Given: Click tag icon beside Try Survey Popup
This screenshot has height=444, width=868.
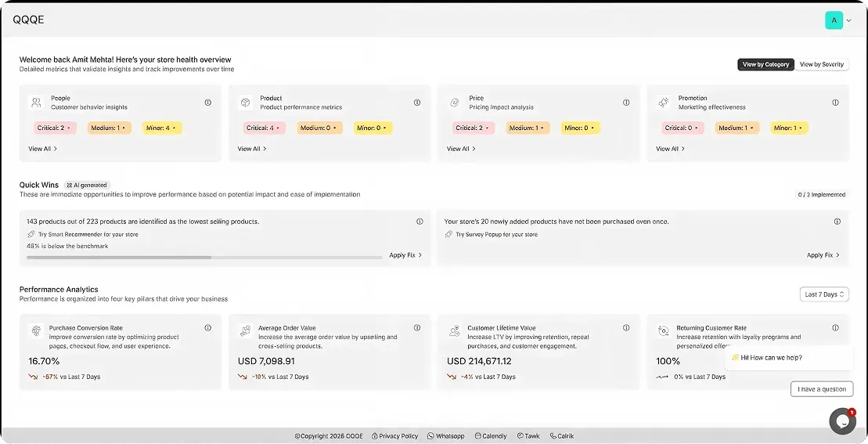Looking at the screenshot, I should (448, 235).
